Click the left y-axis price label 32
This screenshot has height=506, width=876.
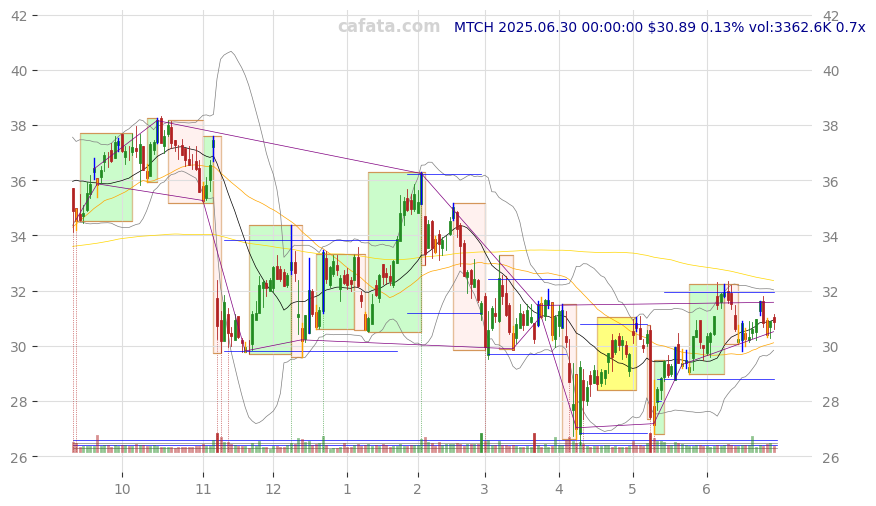(19, 292)
